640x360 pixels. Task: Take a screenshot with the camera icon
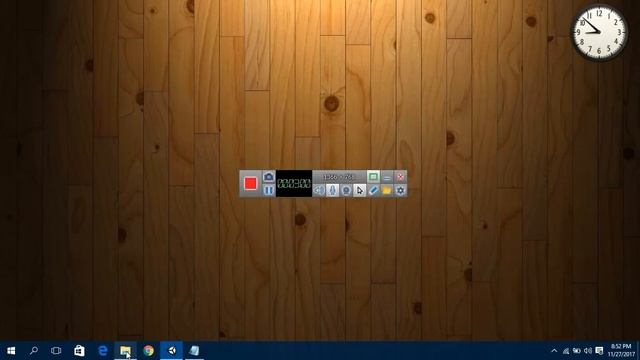268,177
